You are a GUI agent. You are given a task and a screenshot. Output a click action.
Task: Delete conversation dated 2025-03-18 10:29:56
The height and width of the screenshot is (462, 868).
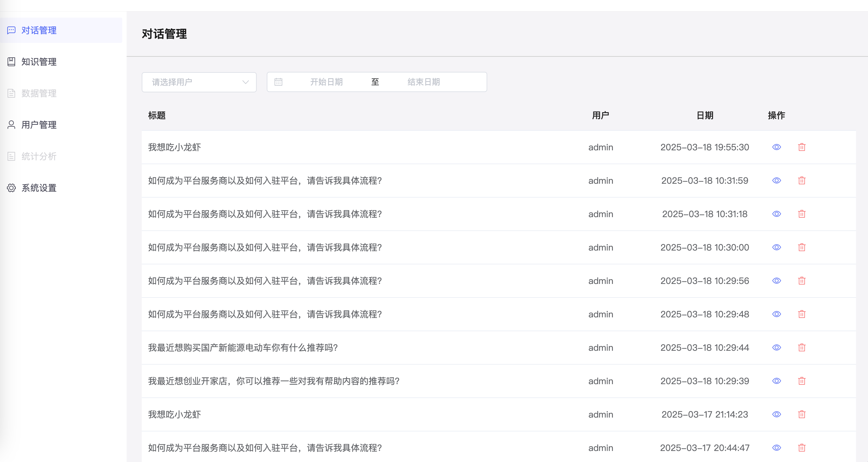click(x=802, y=280)
